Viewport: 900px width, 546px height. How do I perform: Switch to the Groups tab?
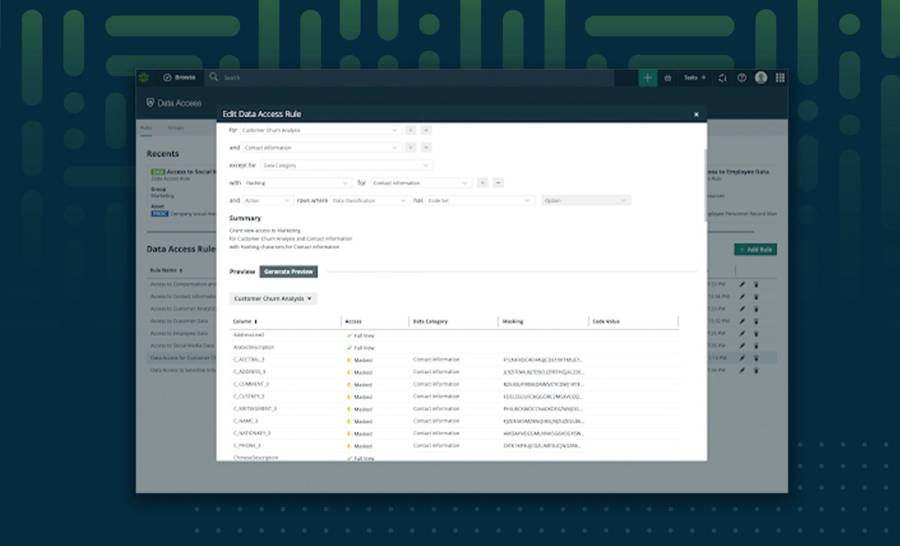tap(175, 128)
